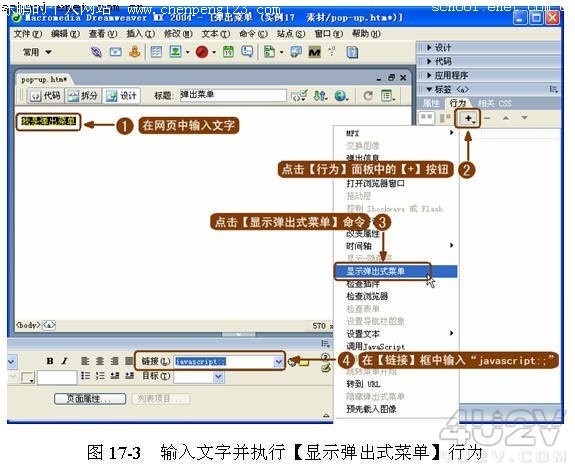Screen dimensions: 575x466
Task: Open the image icon dropdown arrow
Action: (187, 52)
